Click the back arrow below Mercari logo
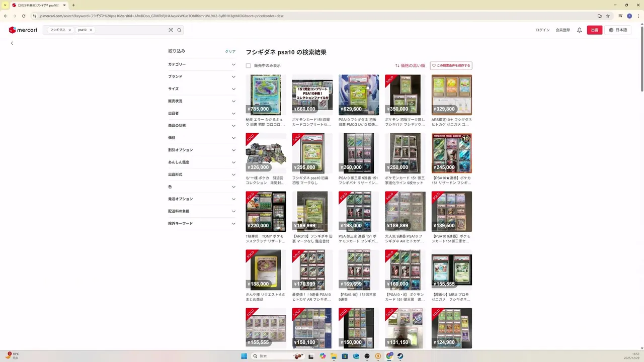This screenshot has width=644, height=362. click(x=12, y=43)
